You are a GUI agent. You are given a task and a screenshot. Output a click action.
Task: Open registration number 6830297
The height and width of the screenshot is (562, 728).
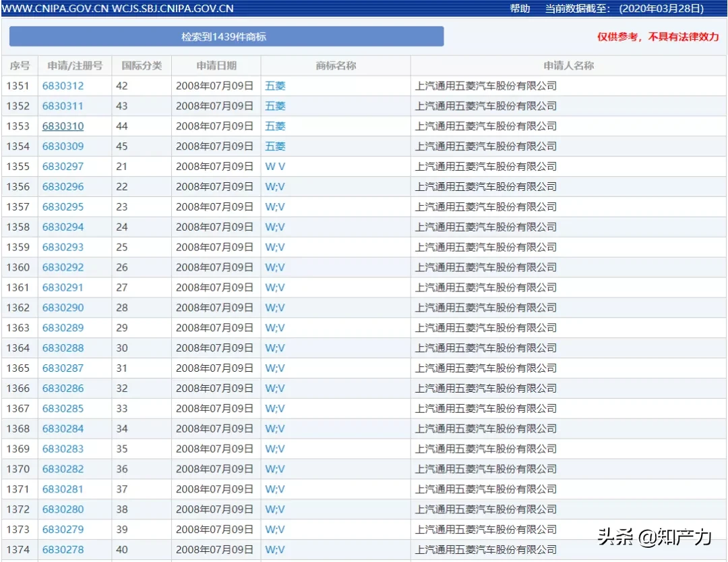click(63, 167)
